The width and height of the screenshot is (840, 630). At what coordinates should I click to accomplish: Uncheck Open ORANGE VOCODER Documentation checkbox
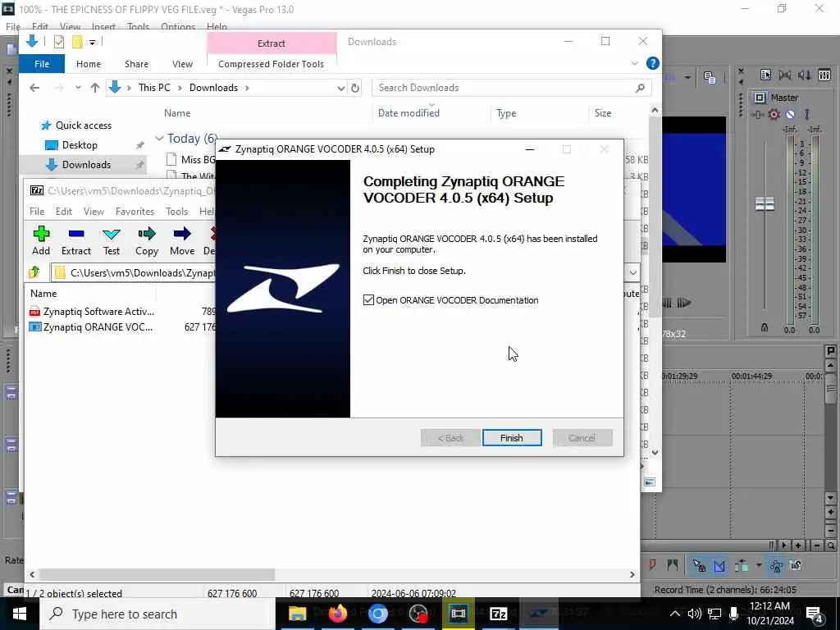click(x=368, y=300)
